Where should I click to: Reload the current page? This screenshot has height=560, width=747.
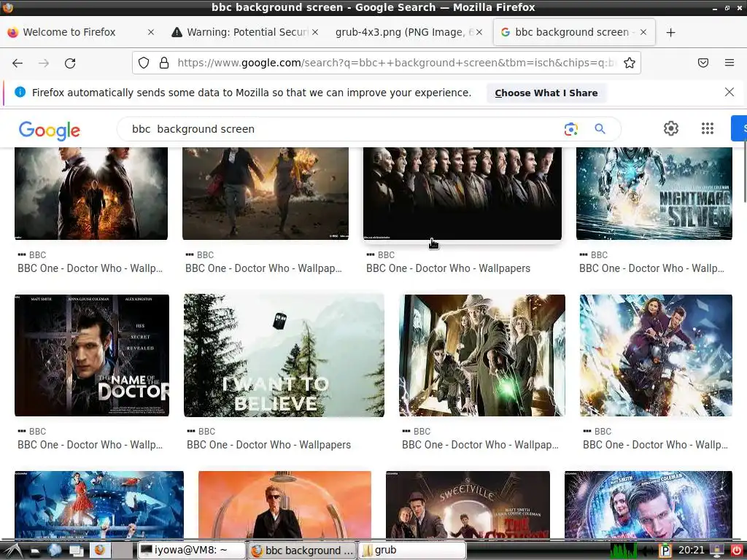[x=70, y=63]
